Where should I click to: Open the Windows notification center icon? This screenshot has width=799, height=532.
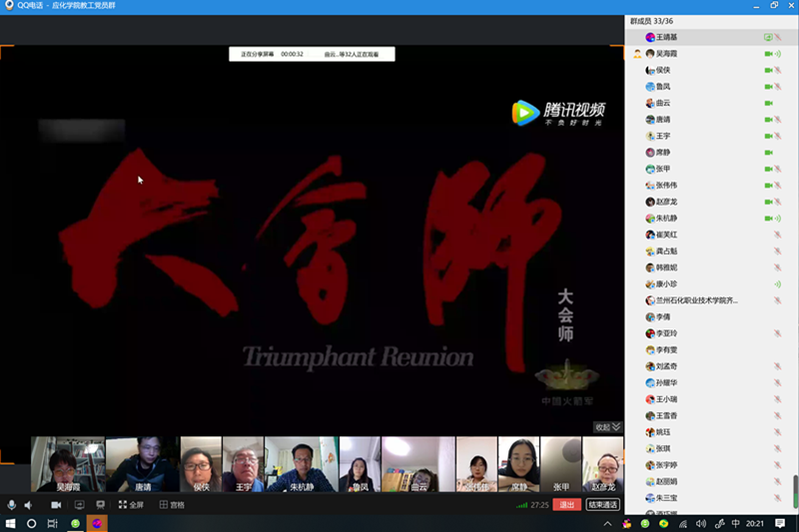tap(779, 523)
